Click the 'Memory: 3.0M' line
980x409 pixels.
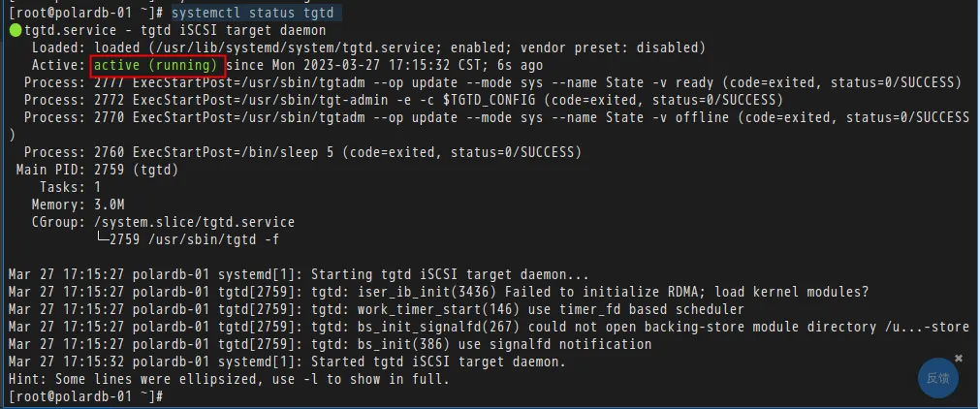[x=79, y=204]
